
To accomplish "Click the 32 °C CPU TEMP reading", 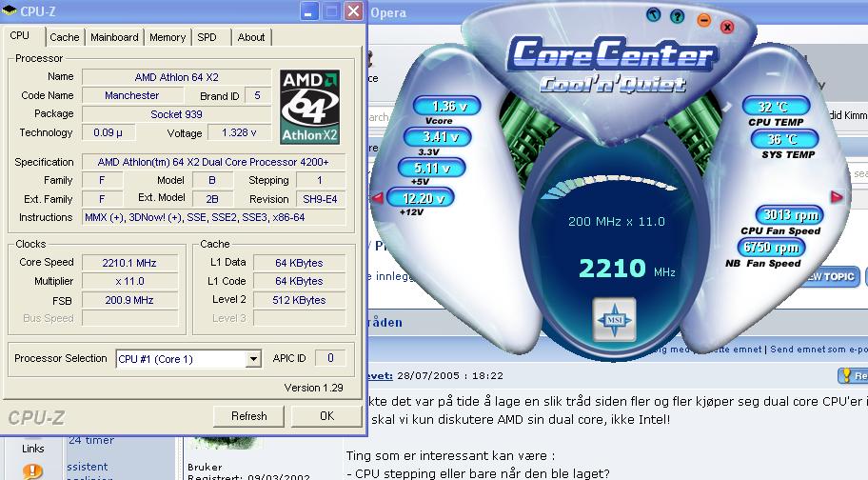I will pos(776,107).
